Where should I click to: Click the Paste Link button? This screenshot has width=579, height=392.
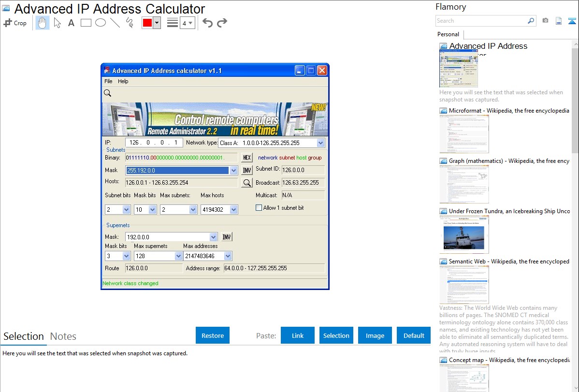pos(298,335)
